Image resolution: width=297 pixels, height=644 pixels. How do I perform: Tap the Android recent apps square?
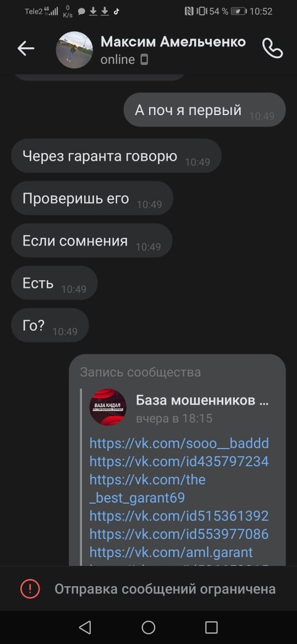tap(211, 627)
